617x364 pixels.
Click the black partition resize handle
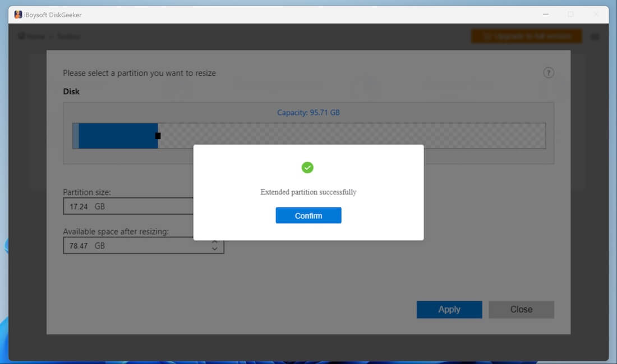click(158, 136)
